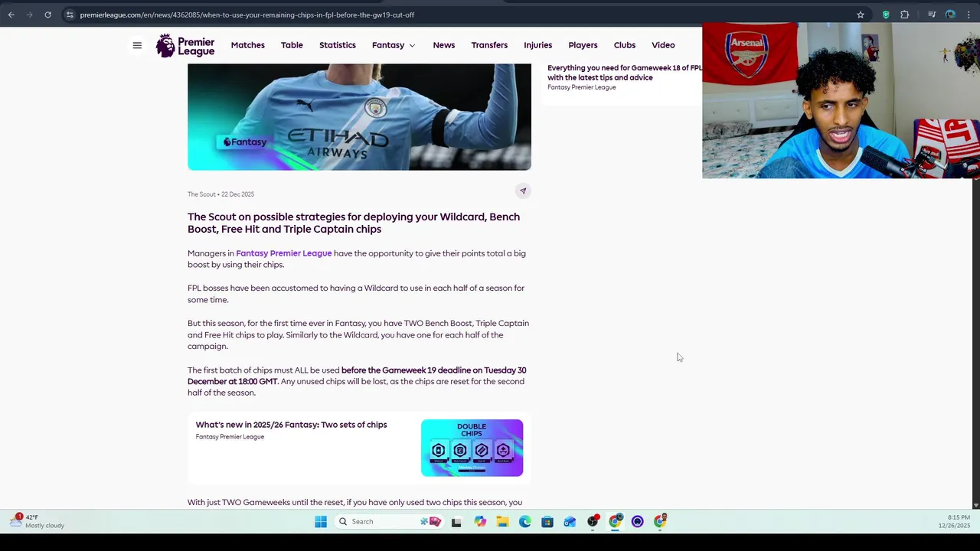Open Windows Start menu

pos(321,522)
